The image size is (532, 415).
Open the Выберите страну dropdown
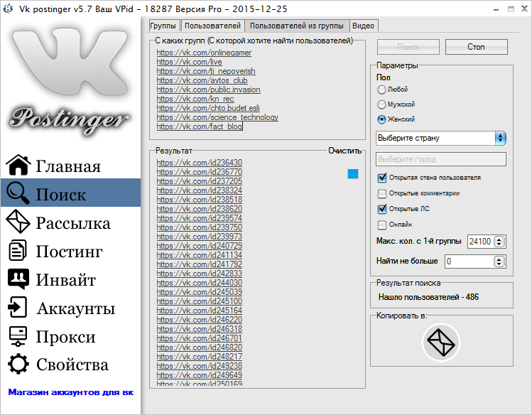tap(441, 138)
